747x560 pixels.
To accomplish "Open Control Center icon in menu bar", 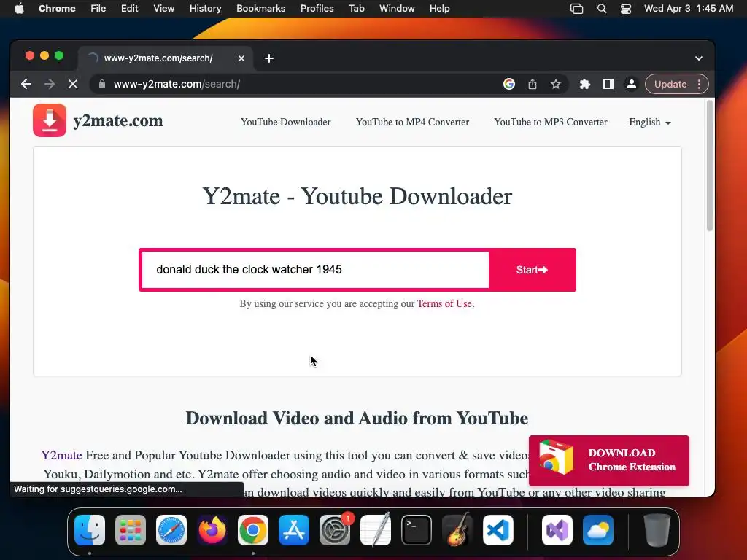I will tap(626, 9).
